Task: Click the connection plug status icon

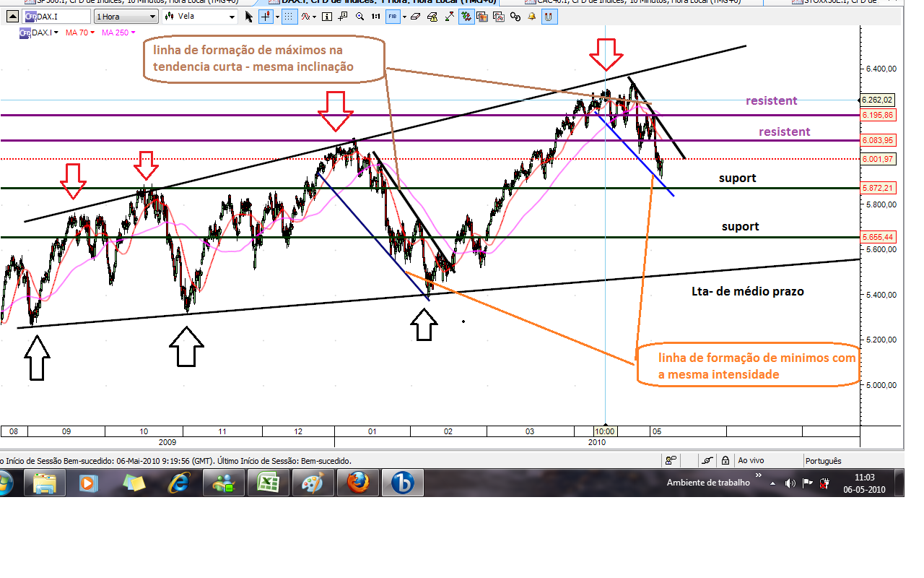Action: pos(707,460)
